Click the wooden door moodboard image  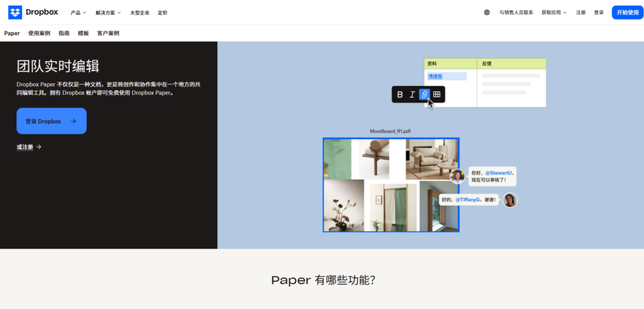[438, 206]
